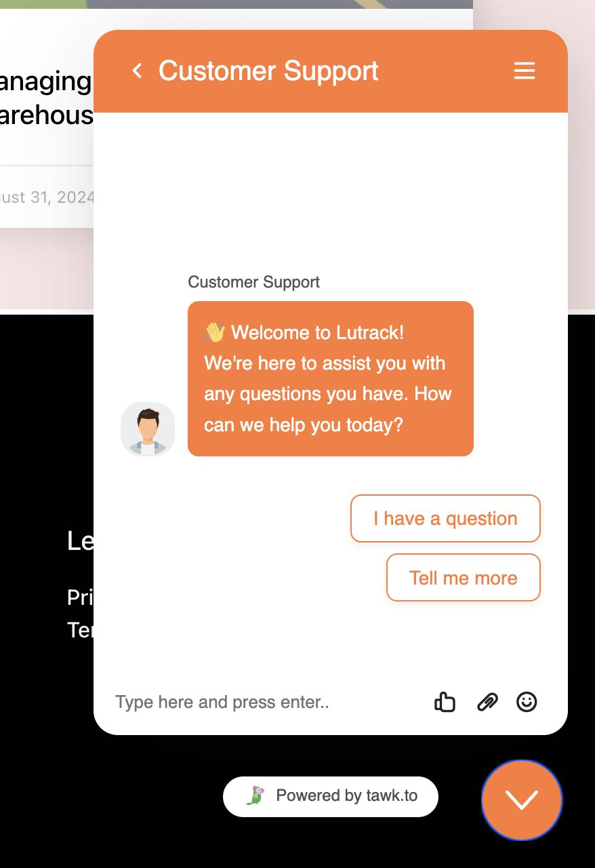The image size is (595, 868).
Task: Open the emoji picker smiley icon
Action: point(527,702)
